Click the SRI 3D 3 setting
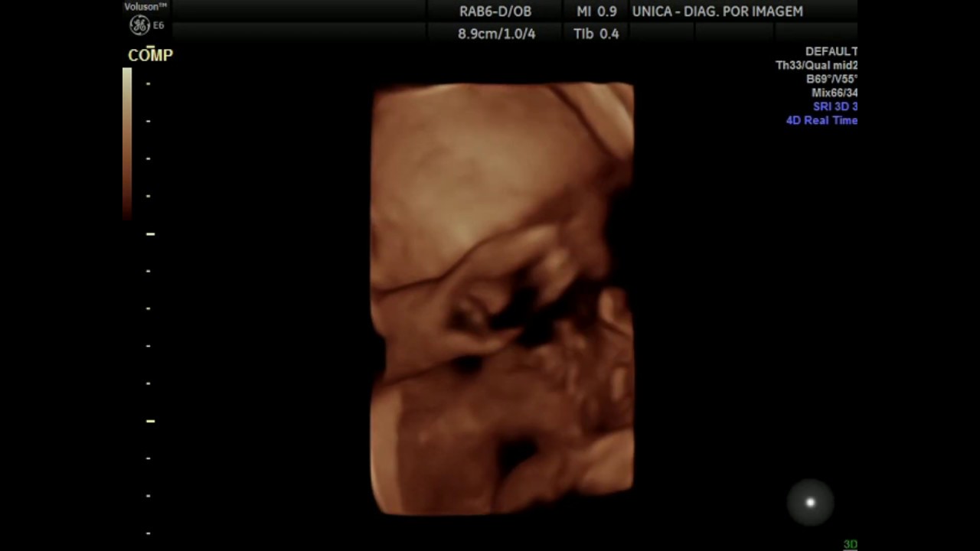This screenshot has width=980, height=551. point(835,106)
